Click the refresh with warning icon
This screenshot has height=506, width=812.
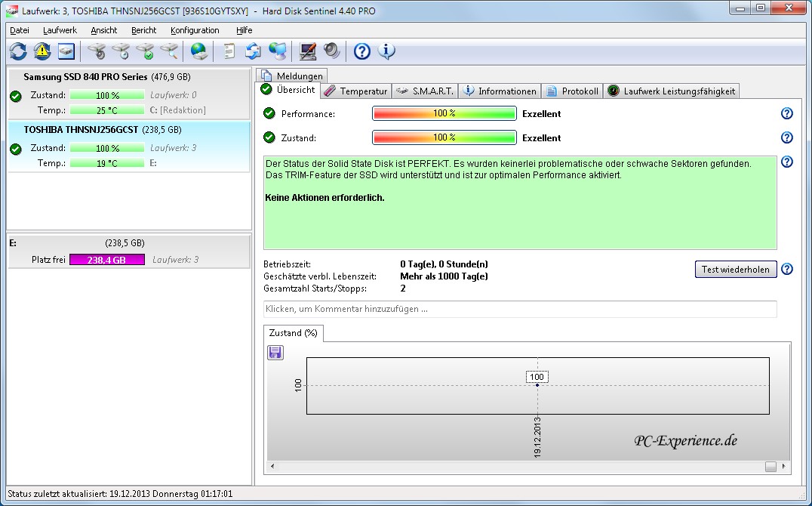click(x=42, y=51)
